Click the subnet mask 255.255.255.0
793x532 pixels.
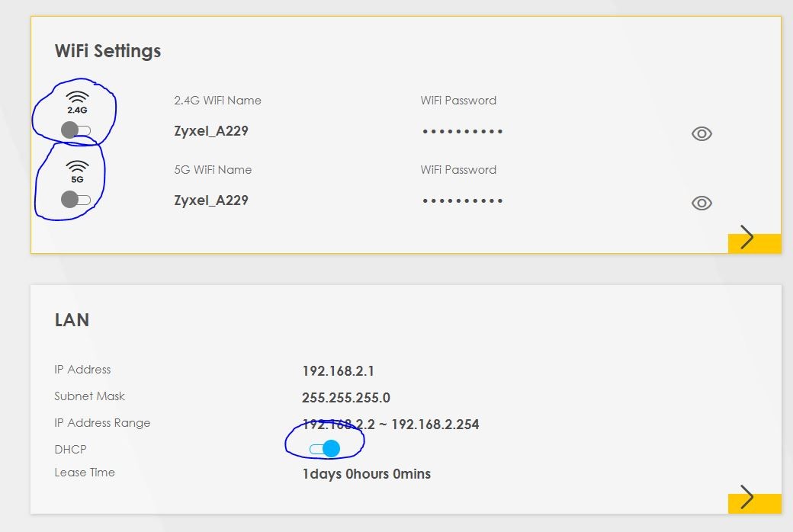(346, 398)
